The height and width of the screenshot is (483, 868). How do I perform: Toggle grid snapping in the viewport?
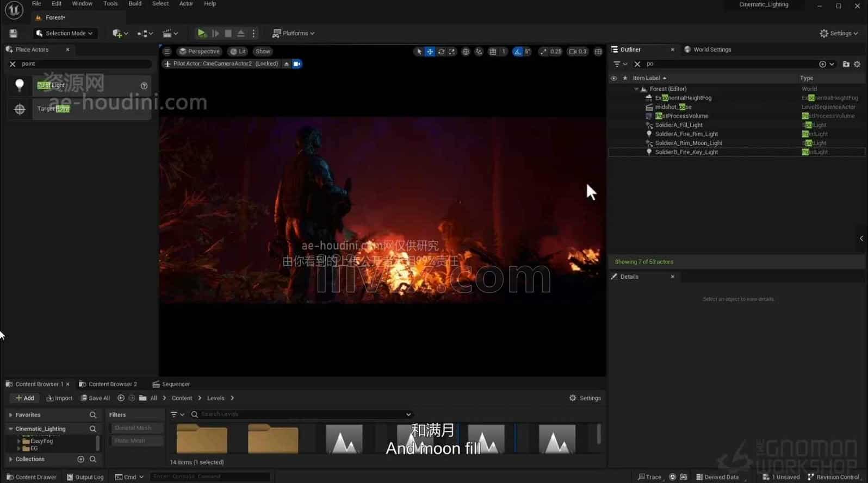pos(493,52)
